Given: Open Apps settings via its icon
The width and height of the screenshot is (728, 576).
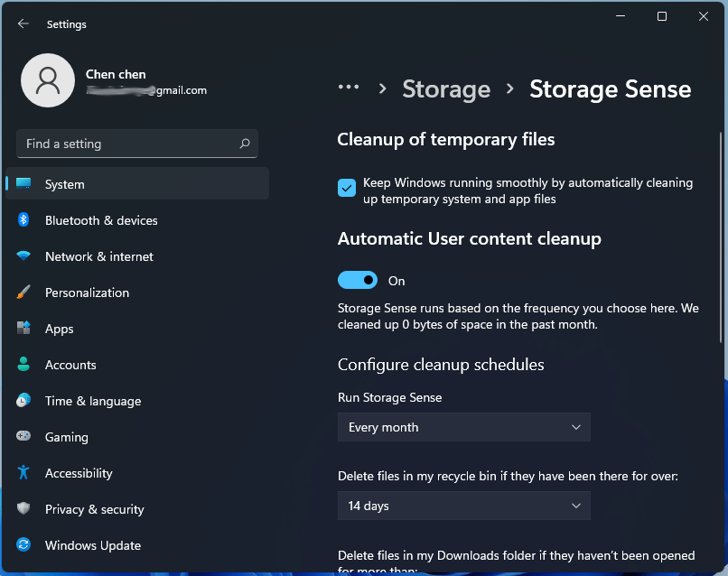Looking at the screenshot, I should pos(23,329).
